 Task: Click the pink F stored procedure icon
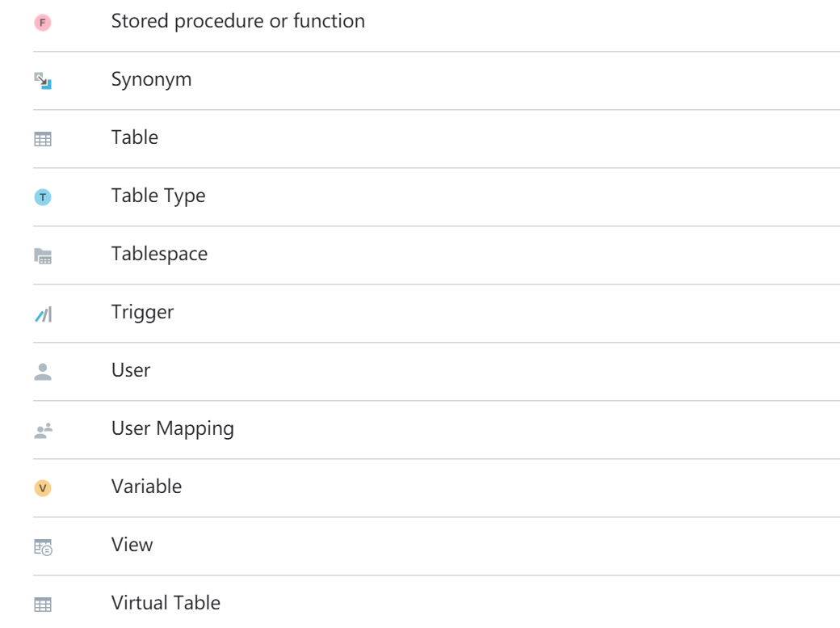(43, 23)
